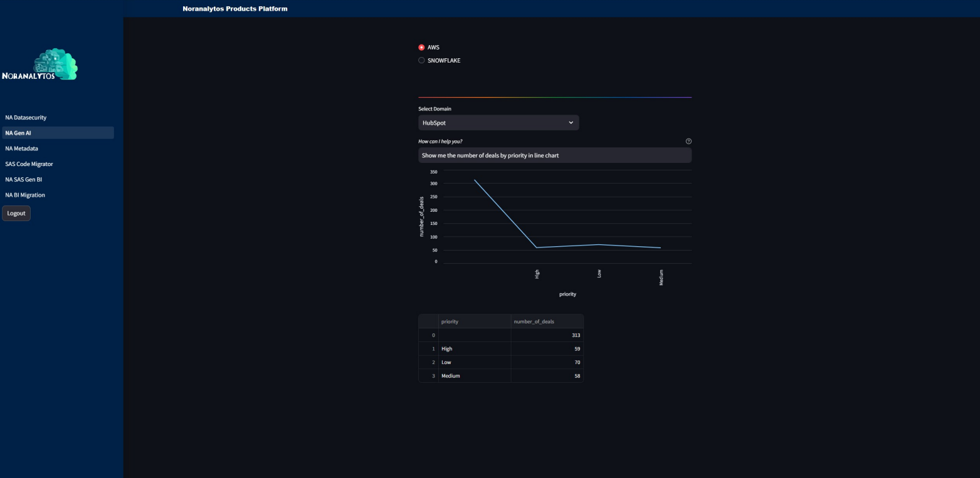Select the High priority table row
The height and width of the screenshot is (478, 980).
click(x=475, y=348)
